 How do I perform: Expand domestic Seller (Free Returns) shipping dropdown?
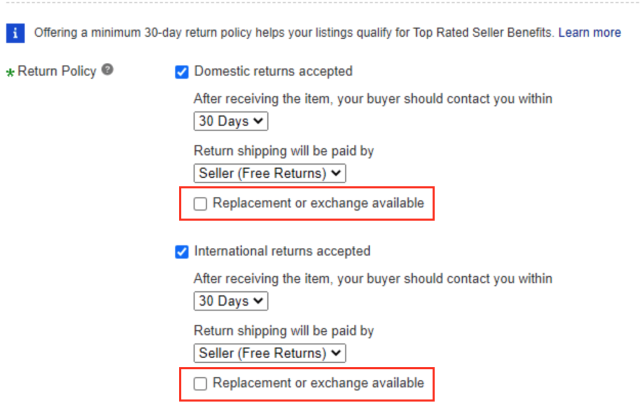tap(270, 173)
